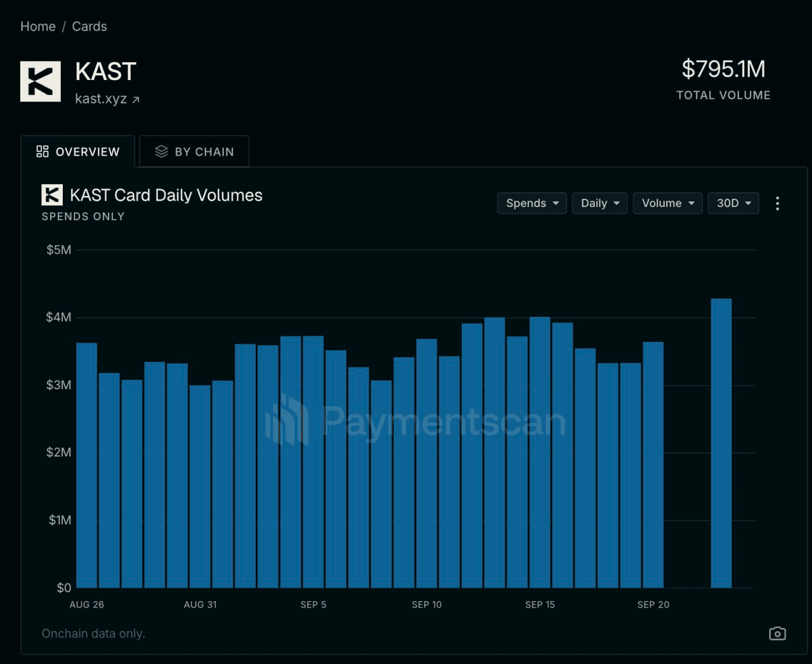This screenshot has height=664, width=812.
Task: Click the TOTAL VOLUME label
Action: click(x=723, y=95)
